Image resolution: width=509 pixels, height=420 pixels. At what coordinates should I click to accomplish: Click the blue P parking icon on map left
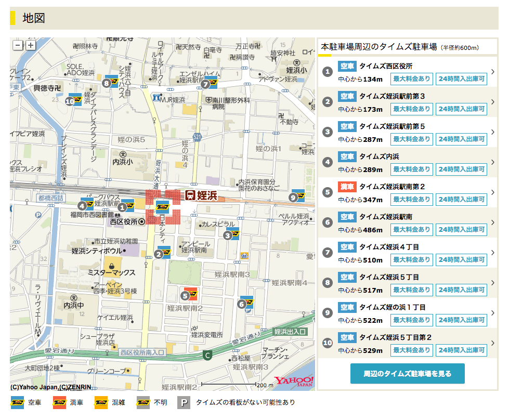point(38,215)
